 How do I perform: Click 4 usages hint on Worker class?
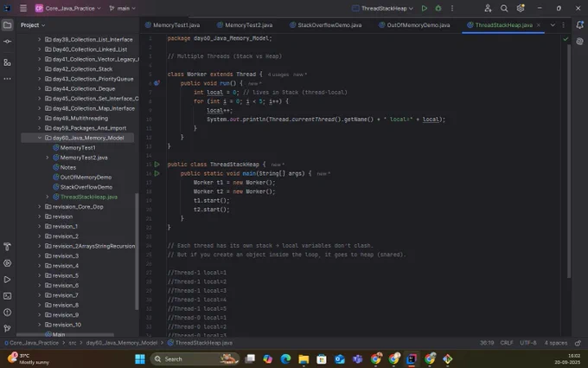tap(278, 74)
